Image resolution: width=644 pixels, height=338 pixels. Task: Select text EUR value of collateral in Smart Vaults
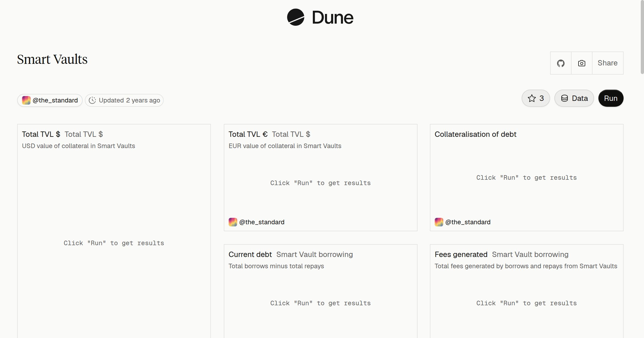pos(285,146)
